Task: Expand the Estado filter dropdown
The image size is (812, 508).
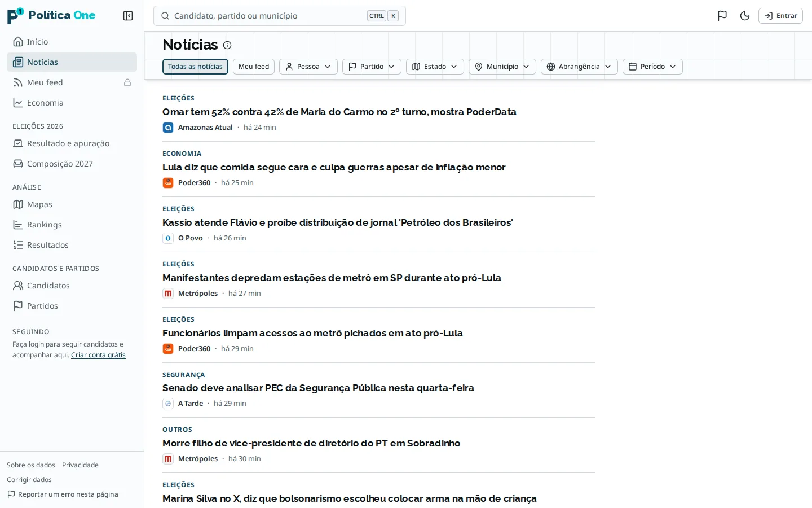Action: (x=435, y=67)
